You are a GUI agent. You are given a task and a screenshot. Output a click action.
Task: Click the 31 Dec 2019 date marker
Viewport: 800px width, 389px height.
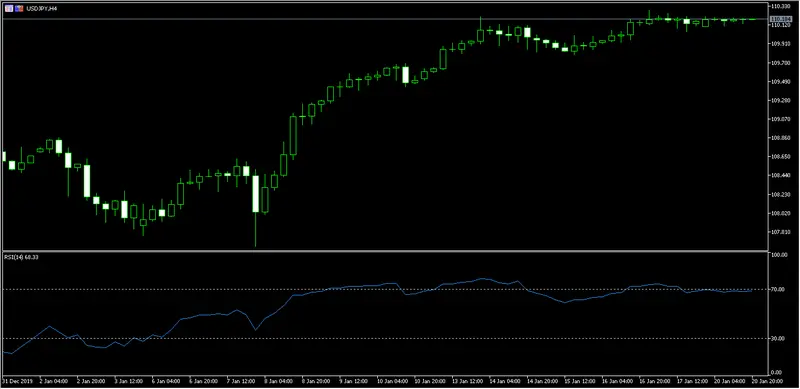pyautogui.click(x=14, y=381)
